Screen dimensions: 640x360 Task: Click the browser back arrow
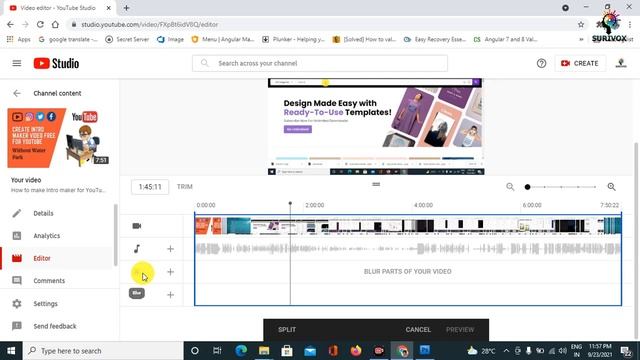tap(10, 24)
